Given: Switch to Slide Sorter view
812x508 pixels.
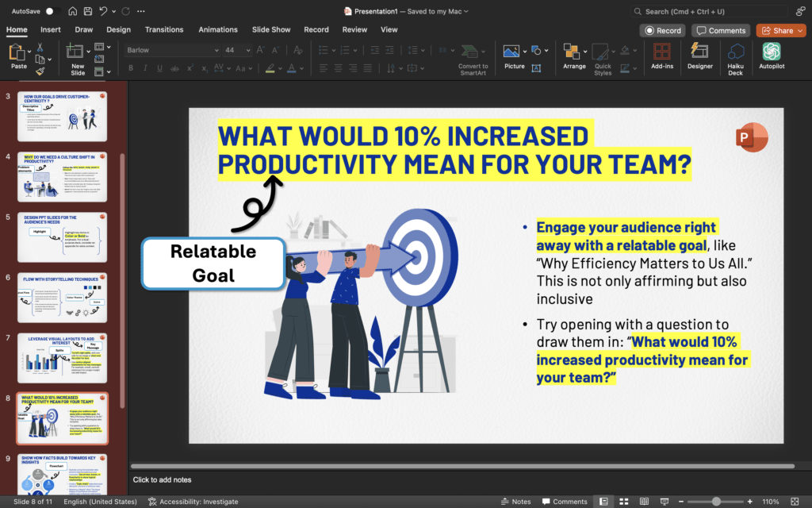Looking at the screenshot, I should (622, 502).
